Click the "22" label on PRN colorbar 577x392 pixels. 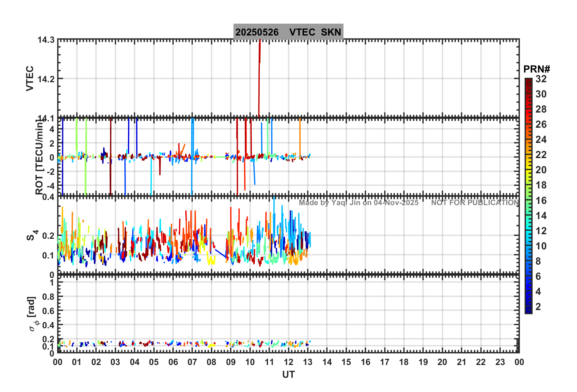[541, 155]
